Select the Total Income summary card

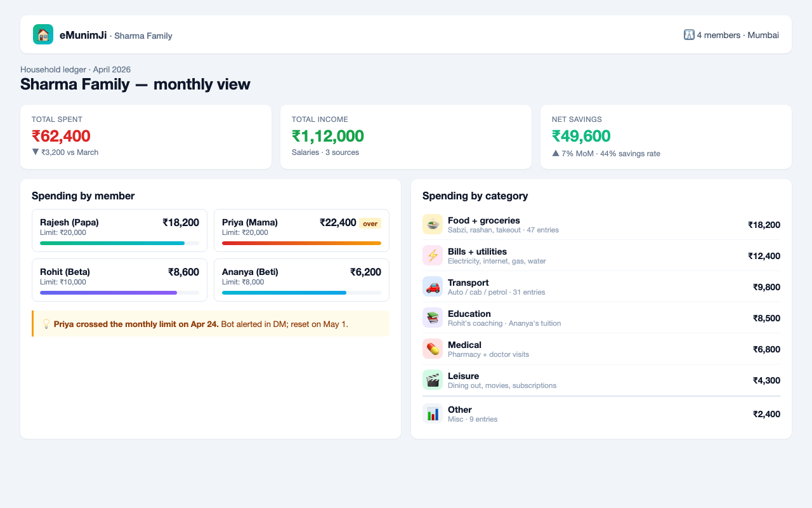tap(406, 137)
